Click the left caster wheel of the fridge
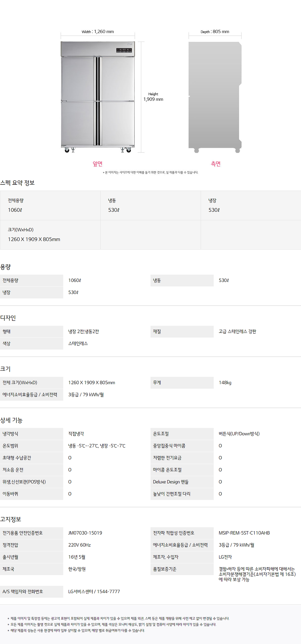Image resolution: width=301 pixels, height=644 pixels. 67,150
